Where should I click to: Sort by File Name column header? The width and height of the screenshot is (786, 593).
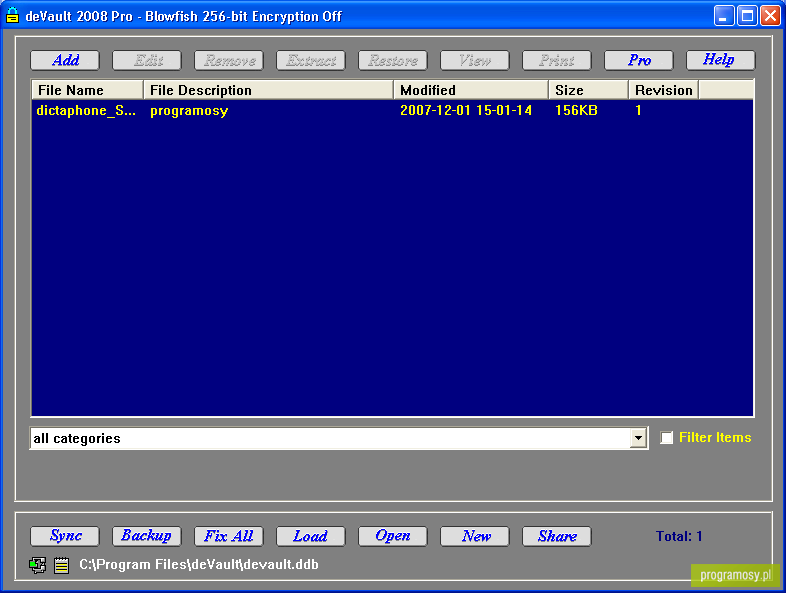pyautogui.click(x=88, y=90)
